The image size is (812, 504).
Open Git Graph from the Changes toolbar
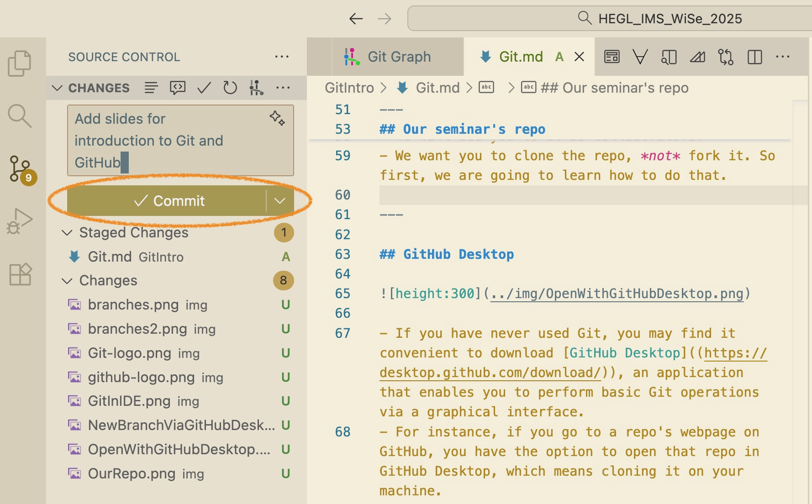256,87
